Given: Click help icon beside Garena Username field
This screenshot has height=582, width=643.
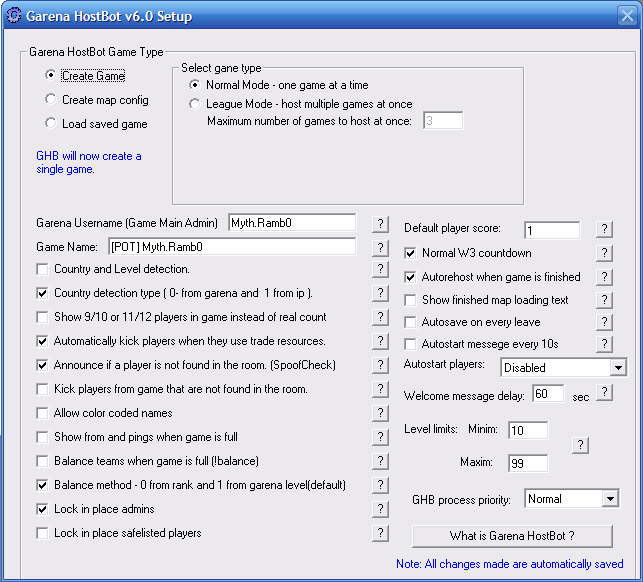Looking at the screenshot, I should [381, 224].
